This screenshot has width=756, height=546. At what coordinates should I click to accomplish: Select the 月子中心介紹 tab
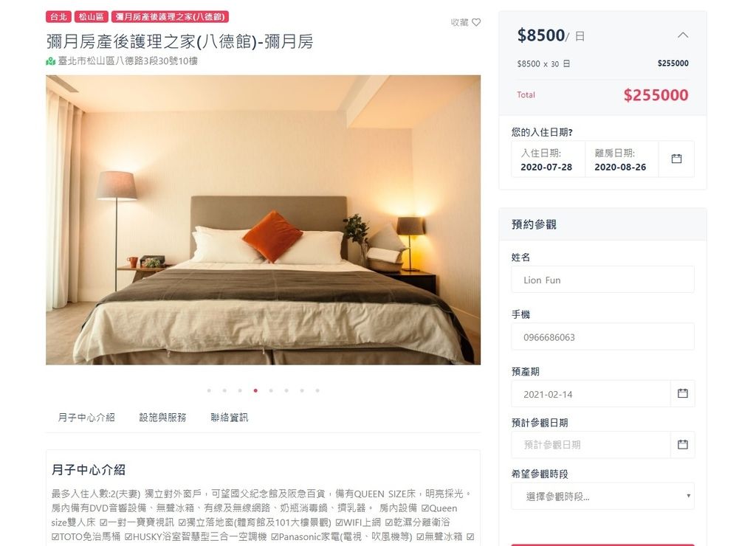[86, 418]
